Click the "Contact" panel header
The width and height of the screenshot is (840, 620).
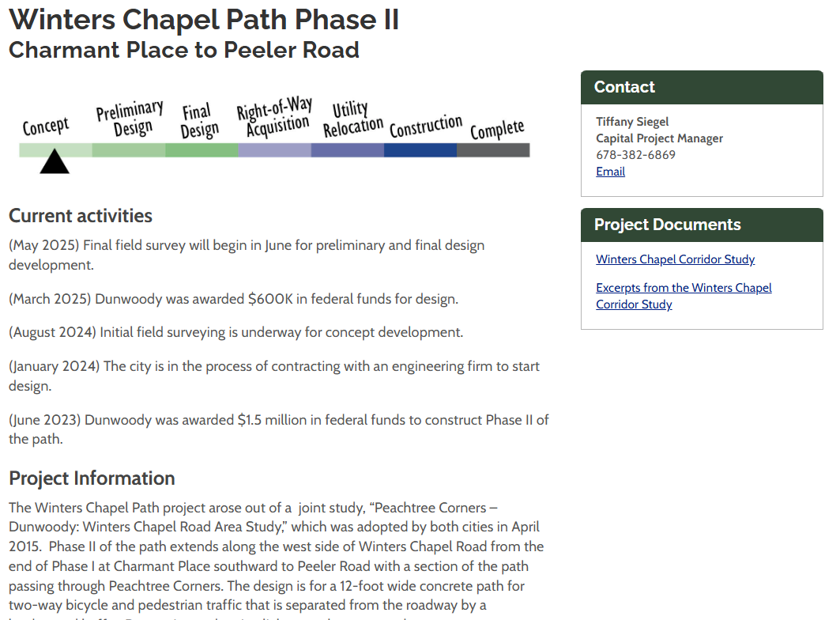click(702, 88)
